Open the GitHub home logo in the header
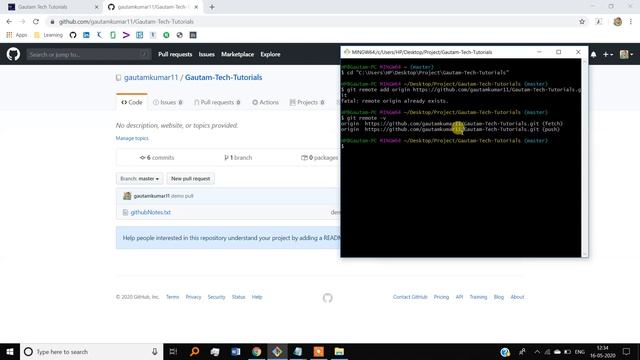This screenshot has height=360, width=640. (13, 54)
